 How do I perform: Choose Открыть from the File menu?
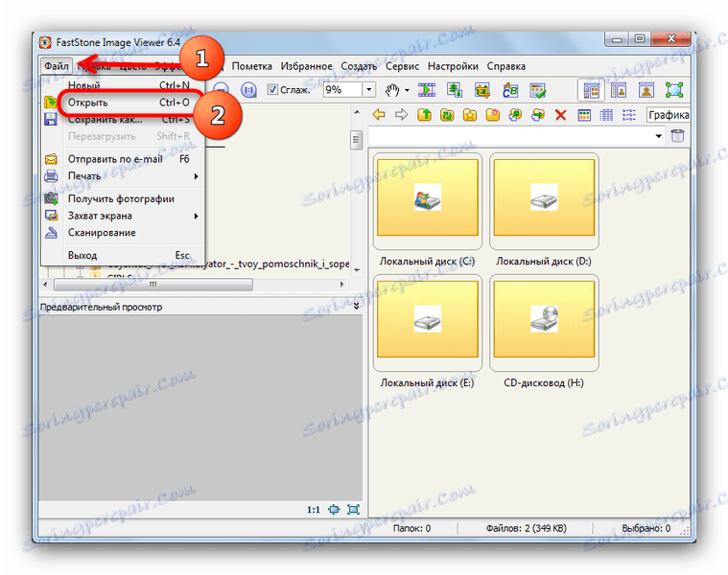point(129,103)
